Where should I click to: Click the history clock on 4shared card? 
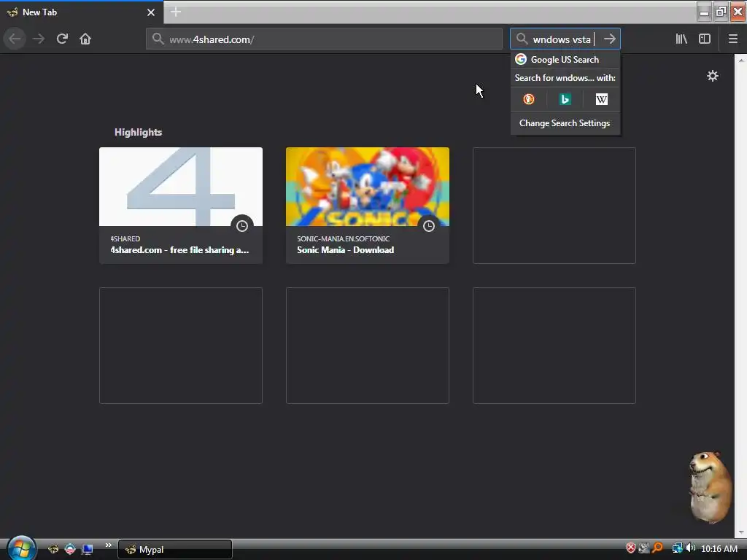click(242, 226)
